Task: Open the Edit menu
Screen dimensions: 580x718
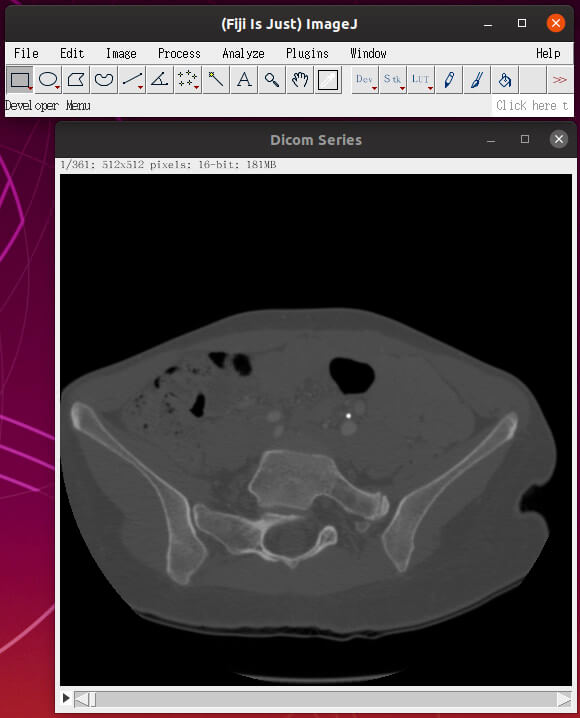Action: click(72, 54)
